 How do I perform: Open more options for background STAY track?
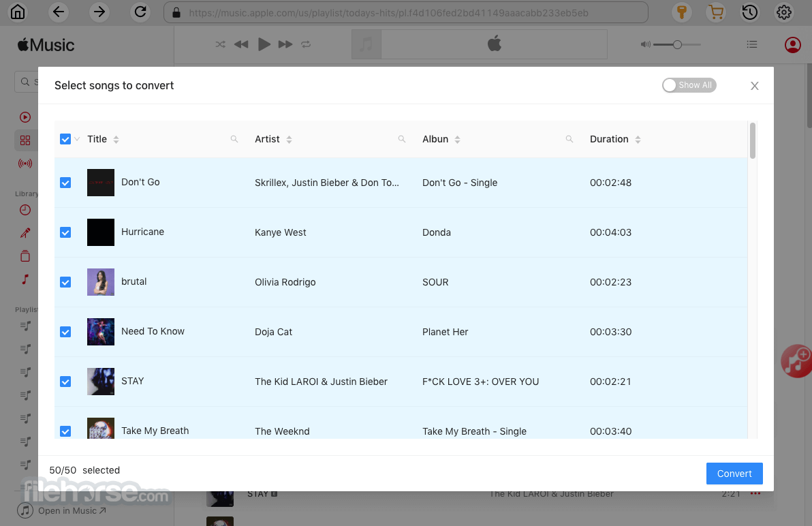(x=755, y=493)
